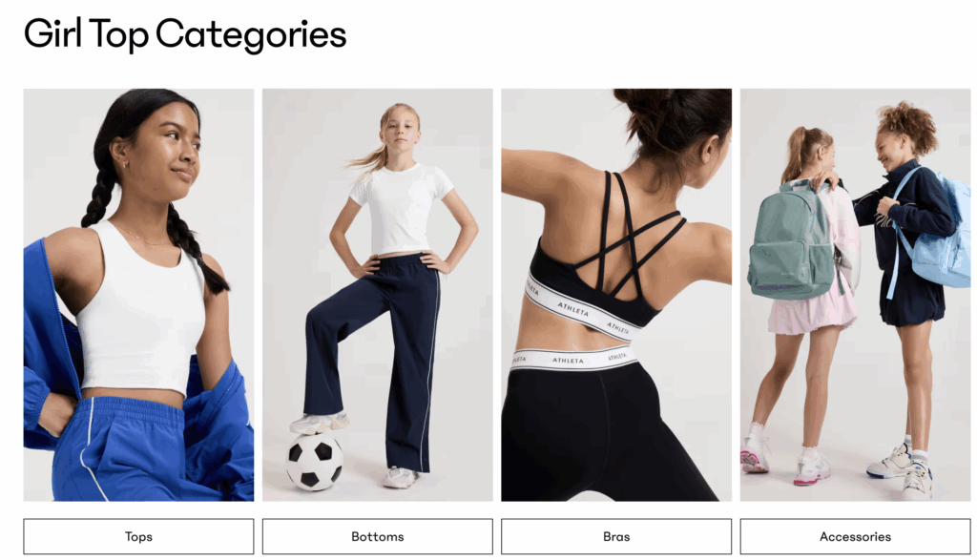Click the Tops category button
Image resolution: width=977 pixels, height=560 pixels.
click(138, 536)
